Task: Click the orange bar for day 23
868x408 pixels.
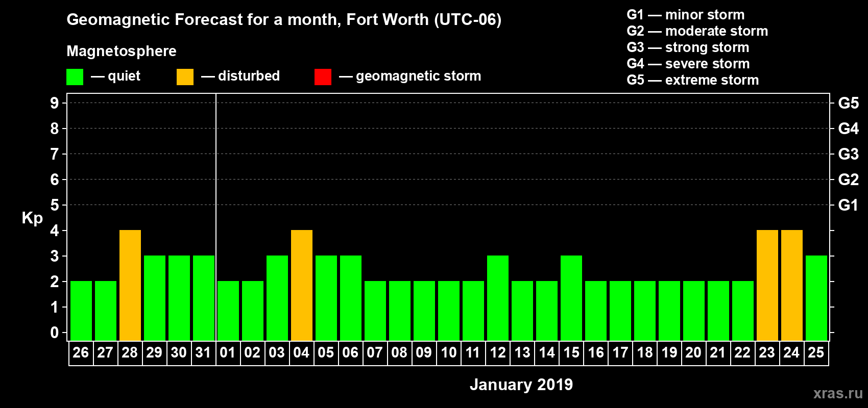Action: (x=767, y=286)
